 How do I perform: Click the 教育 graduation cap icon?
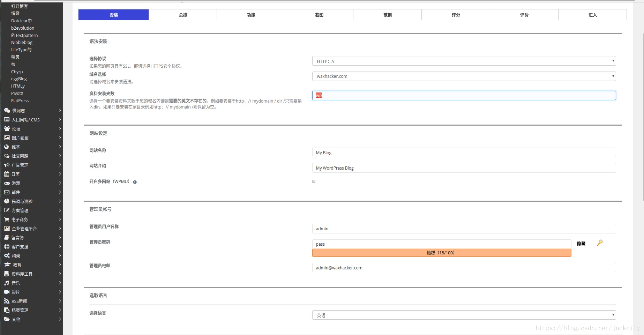(7, 265)
